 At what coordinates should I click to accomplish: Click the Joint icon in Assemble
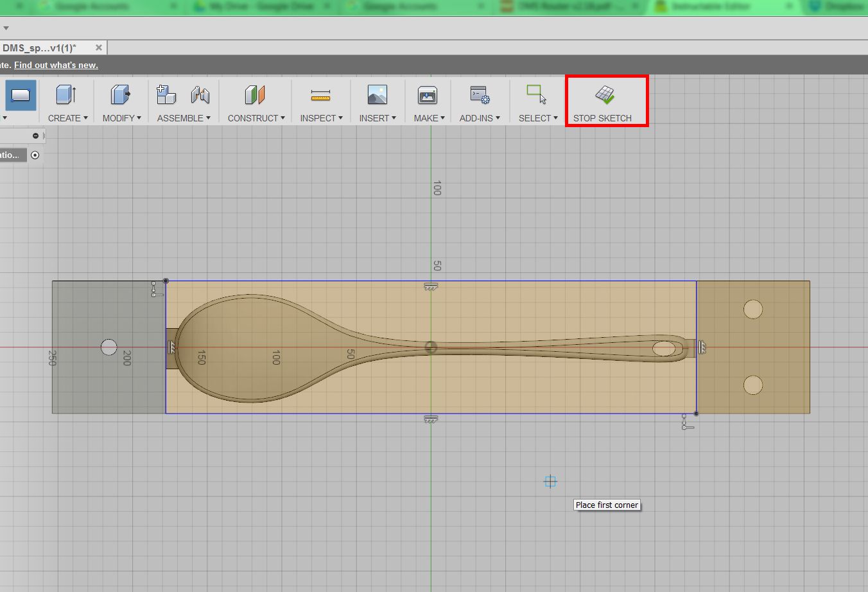[200, 95]
